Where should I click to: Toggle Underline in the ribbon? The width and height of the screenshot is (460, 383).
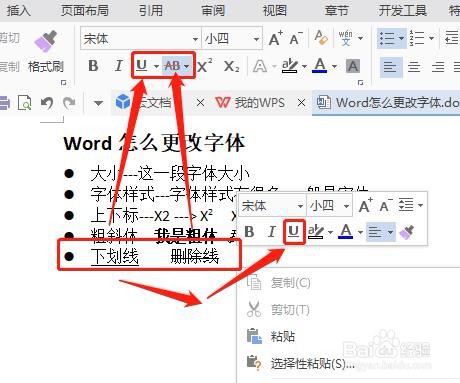[x=142, y=65]
